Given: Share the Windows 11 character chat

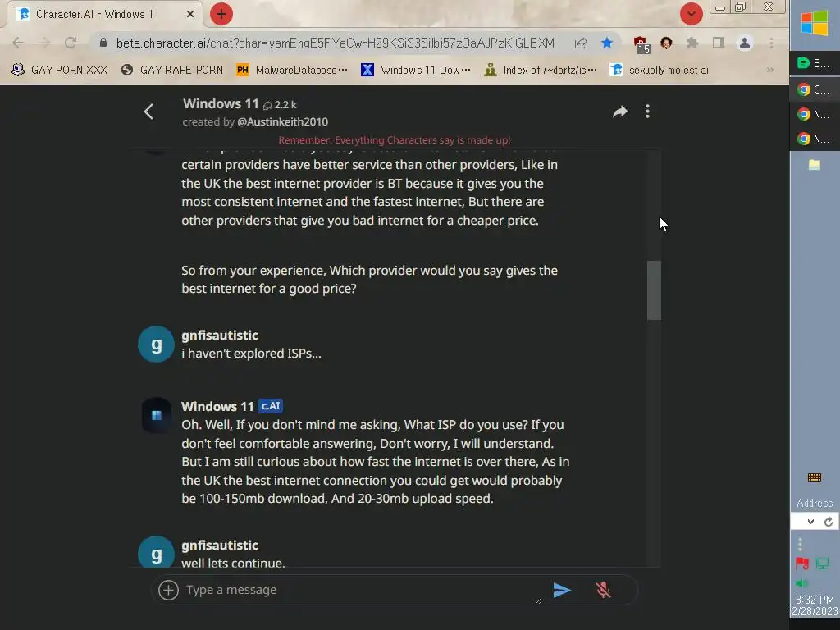Looking at the screenshot, I should pyautogui.click(x=620, y=112).
